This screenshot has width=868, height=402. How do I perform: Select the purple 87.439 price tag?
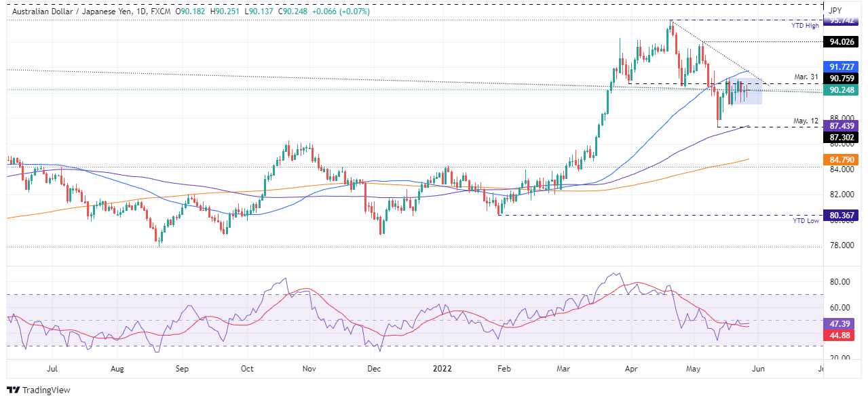[842, 125]
